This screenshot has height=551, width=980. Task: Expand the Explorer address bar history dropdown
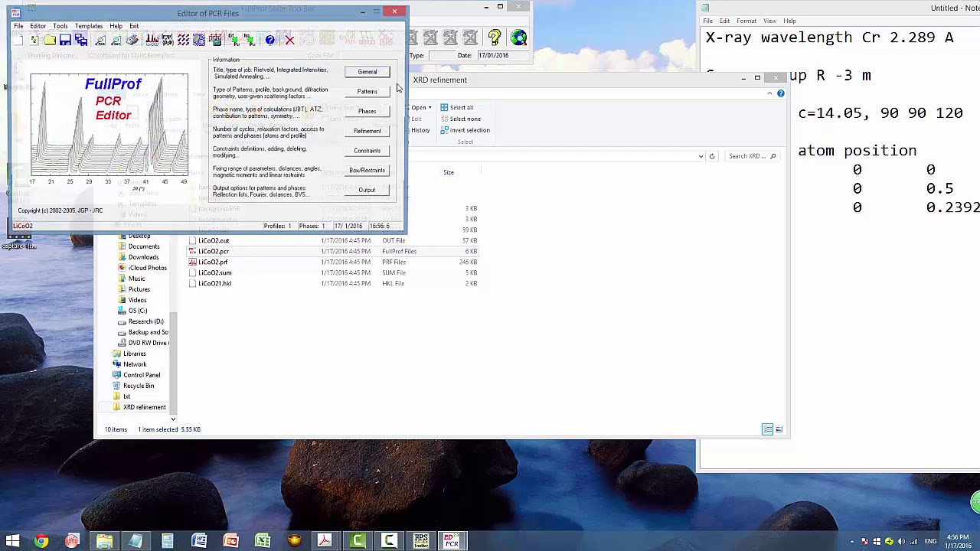[x=701, y=156]
